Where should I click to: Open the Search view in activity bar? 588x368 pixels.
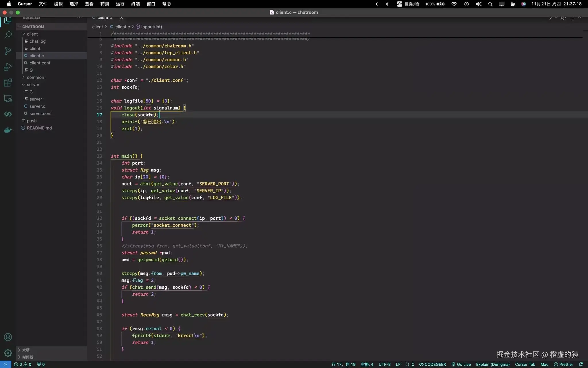click(8, 35)
